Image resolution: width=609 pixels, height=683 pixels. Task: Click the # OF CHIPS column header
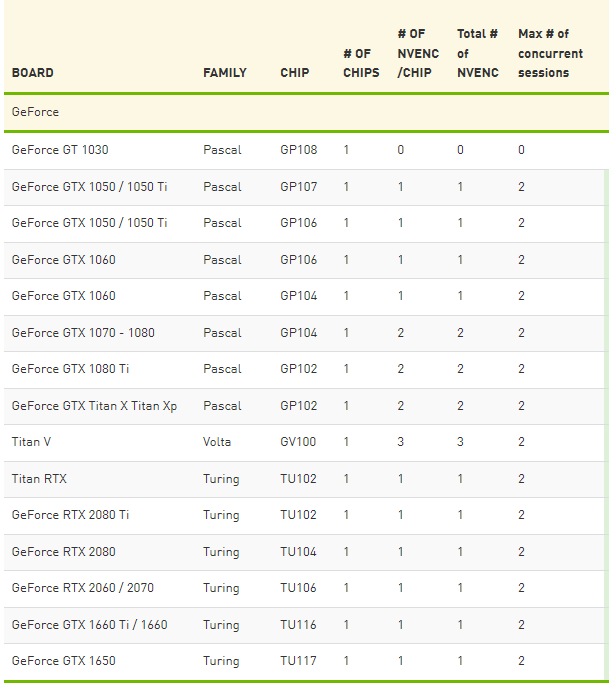coord(361,63)
